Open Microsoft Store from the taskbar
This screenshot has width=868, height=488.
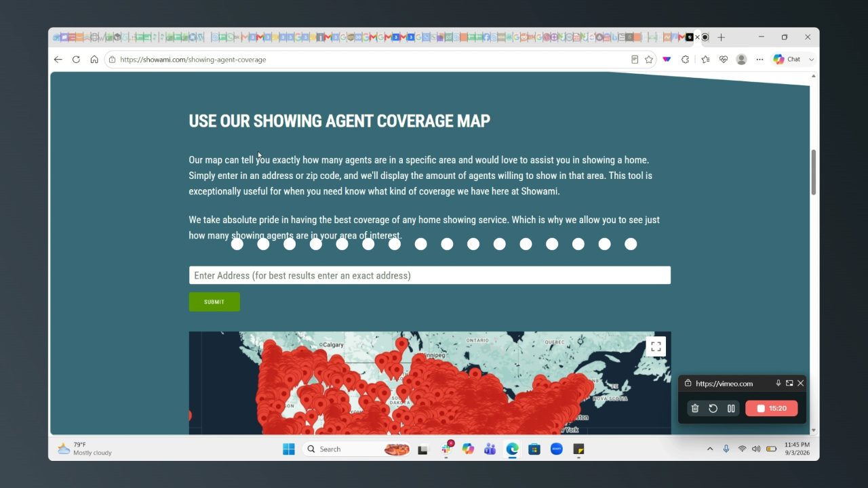click(x=534, y=449)
